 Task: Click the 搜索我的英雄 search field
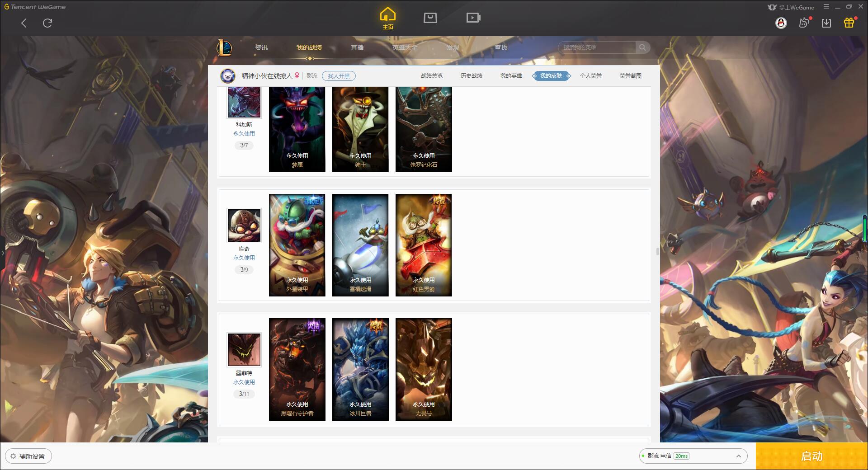click(597, 47)
